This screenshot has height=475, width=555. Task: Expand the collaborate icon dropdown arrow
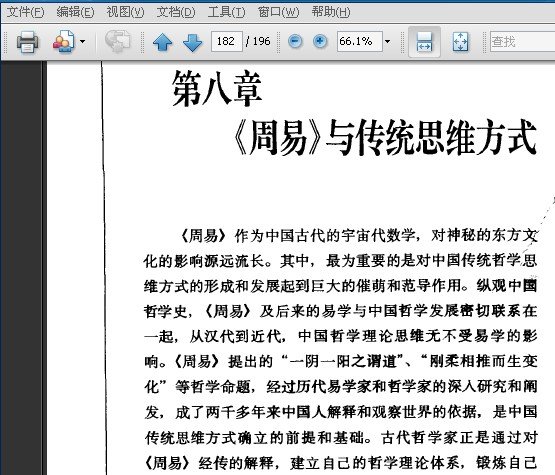82,42
